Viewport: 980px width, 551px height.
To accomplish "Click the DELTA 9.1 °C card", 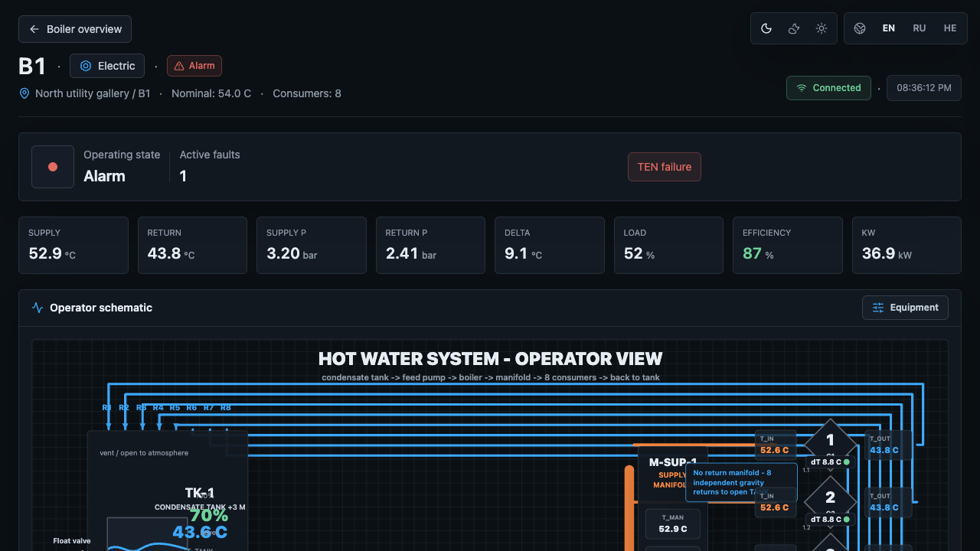I will point(550,245).
